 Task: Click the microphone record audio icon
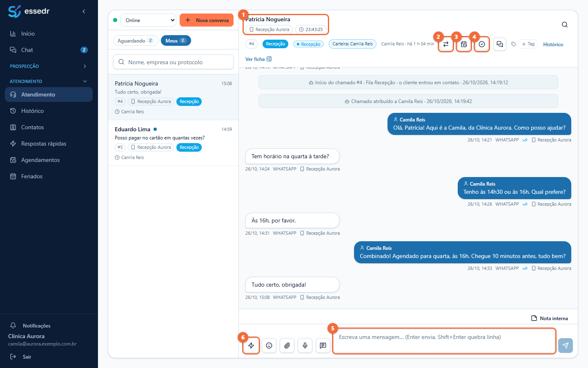(305, 346)
